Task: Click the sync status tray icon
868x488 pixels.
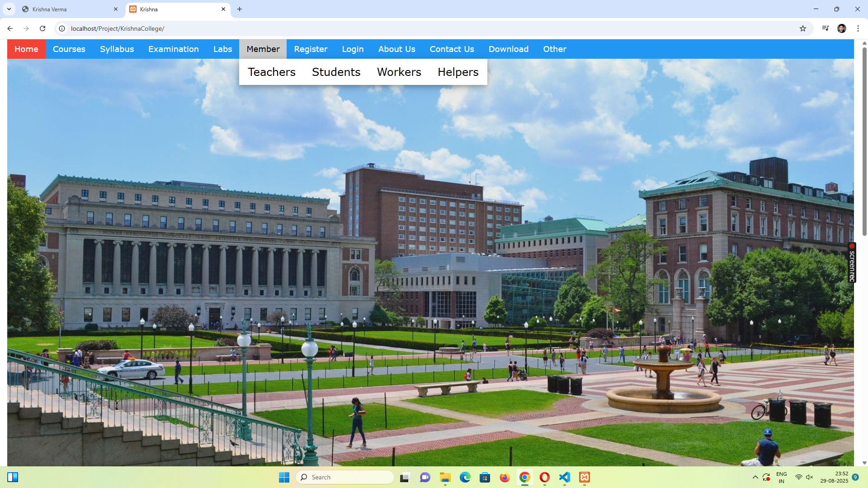Action: click(x=766, y=477)
